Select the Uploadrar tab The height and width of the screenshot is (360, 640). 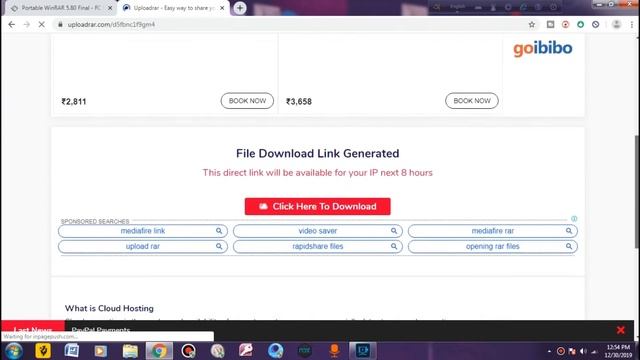pos(173,8)
